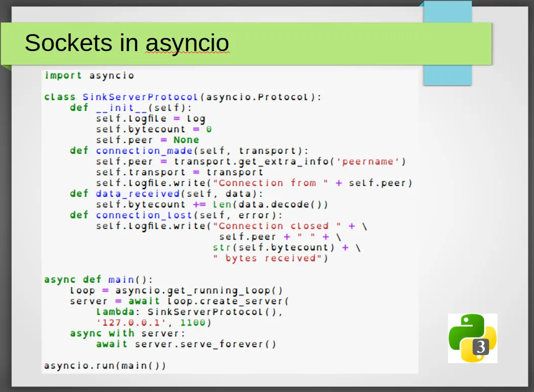Click the 'data_received' method name
This screenshot has width=534, height=392.
(138, 194)
